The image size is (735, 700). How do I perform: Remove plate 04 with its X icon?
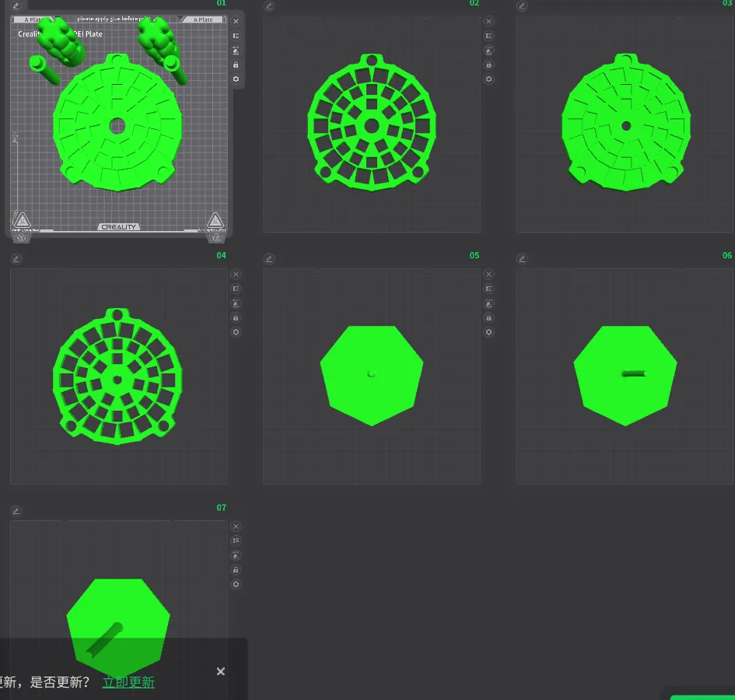236,275
